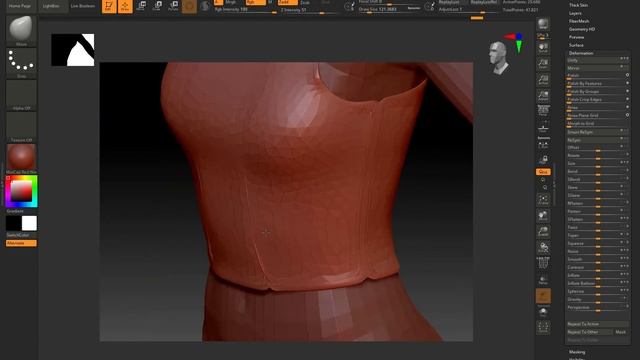The height and width of the screenshot is (360, 640).
Task: Select the black secondary color swatch
Action: [13, 223]
